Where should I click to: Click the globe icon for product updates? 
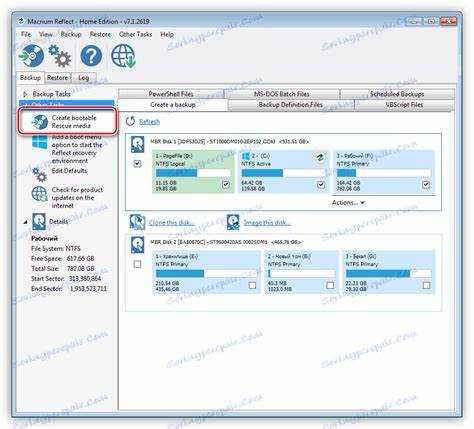pyautogui.click(x=40, y=194)
